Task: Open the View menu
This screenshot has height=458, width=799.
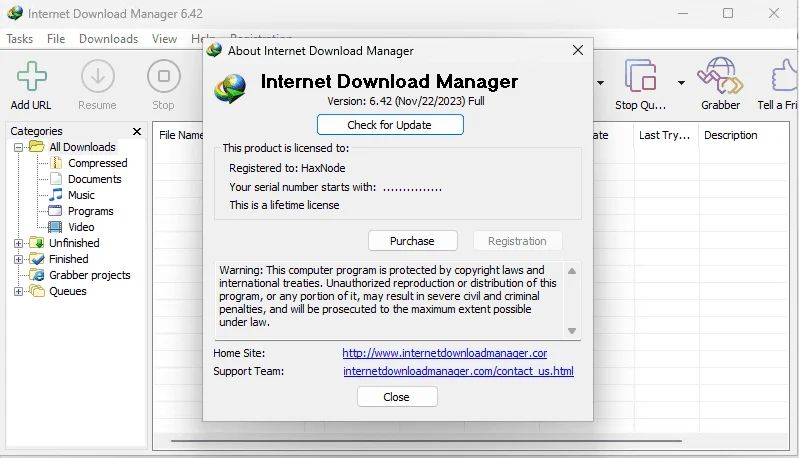Action: (164, 39)
